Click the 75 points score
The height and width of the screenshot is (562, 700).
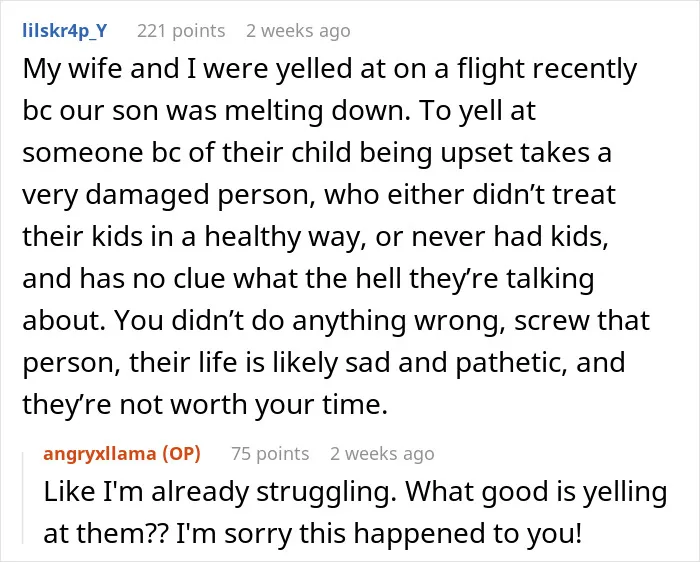(x=270, y=454)
